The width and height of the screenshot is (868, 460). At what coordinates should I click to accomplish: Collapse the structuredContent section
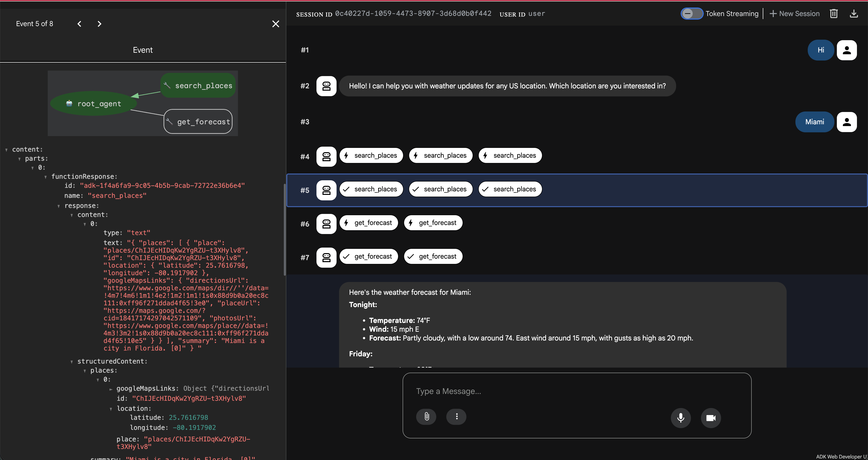[x=72, y=361]
